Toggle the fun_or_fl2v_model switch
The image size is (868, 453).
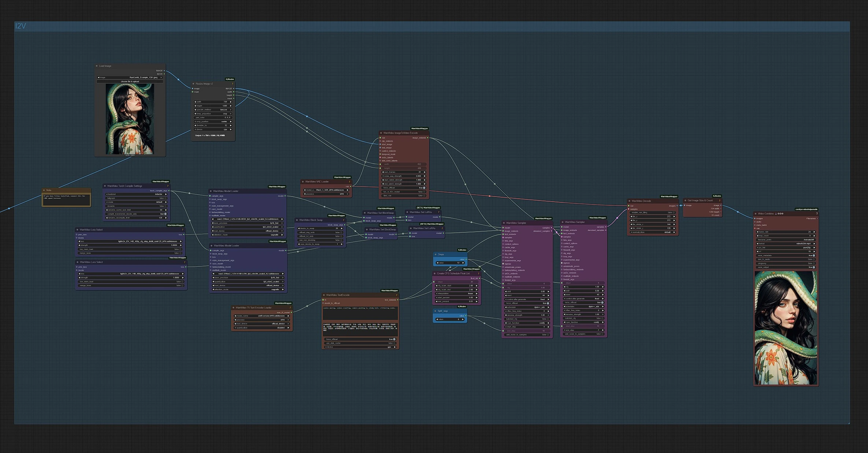(404, 192)
